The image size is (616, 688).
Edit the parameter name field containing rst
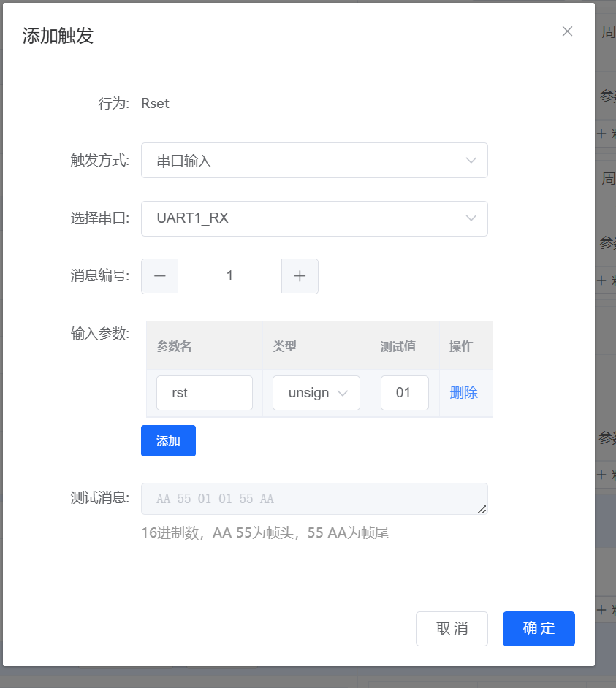[x=205, y=393]
